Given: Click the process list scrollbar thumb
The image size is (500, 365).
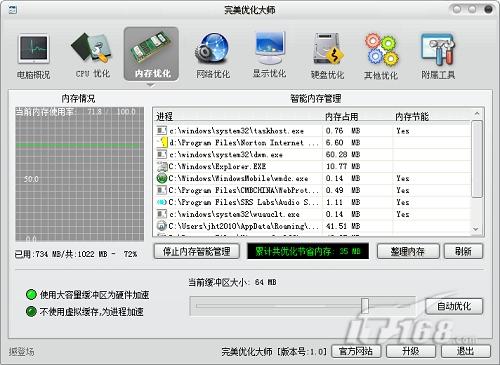Looking at the screenshot, I should tap(477, 159).
